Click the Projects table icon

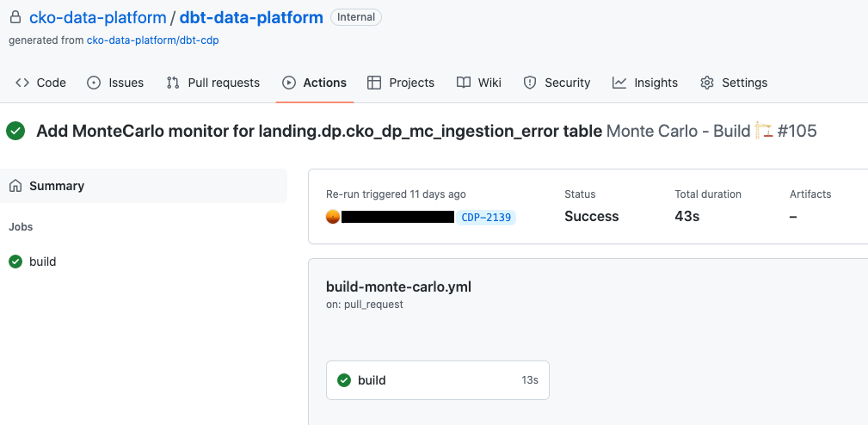pos(374,83)
